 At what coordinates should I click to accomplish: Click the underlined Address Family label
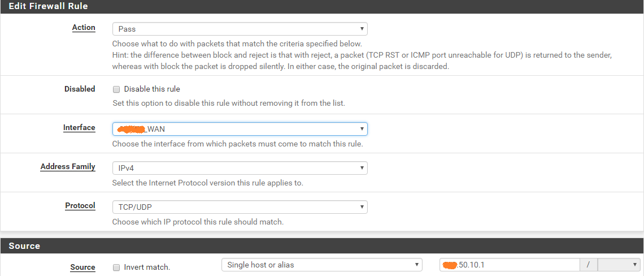click(x=68, y=167)
